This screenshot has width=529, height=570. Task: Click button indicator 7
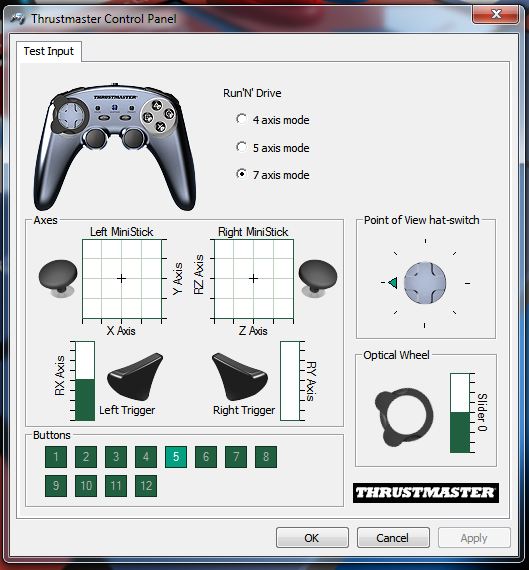pos(236,457)
